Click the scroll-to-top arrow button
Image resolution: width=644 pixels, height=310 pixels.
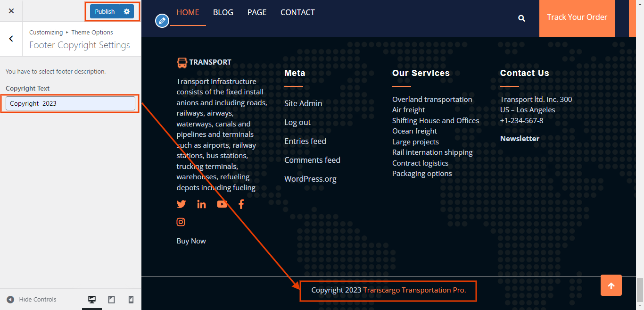pos(611,285)
